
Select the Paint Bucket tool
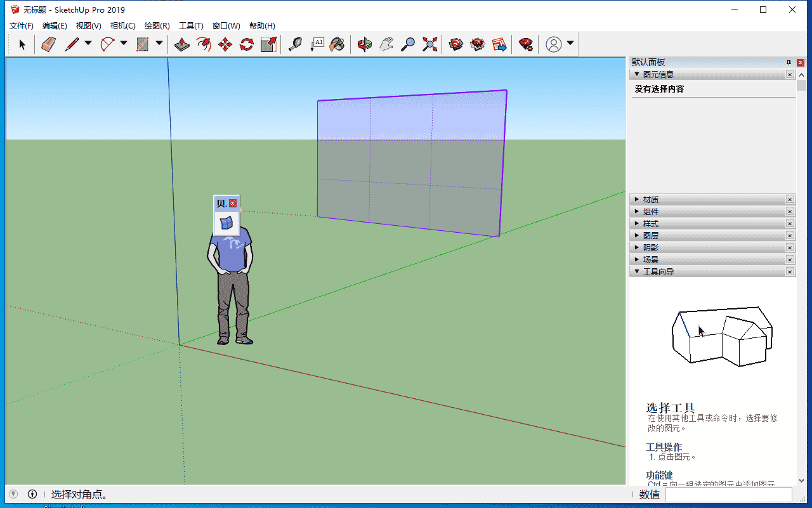point(338,44)
